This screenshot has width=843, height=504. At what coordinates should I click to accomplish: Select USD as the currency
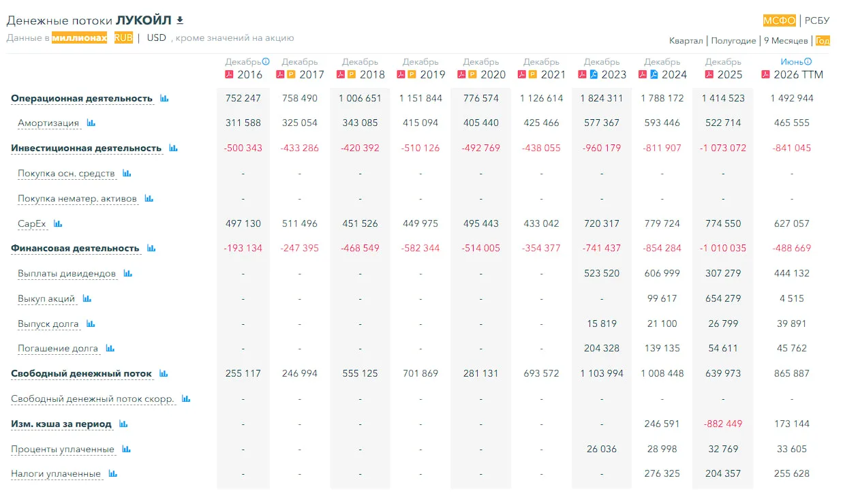(157, 37)
